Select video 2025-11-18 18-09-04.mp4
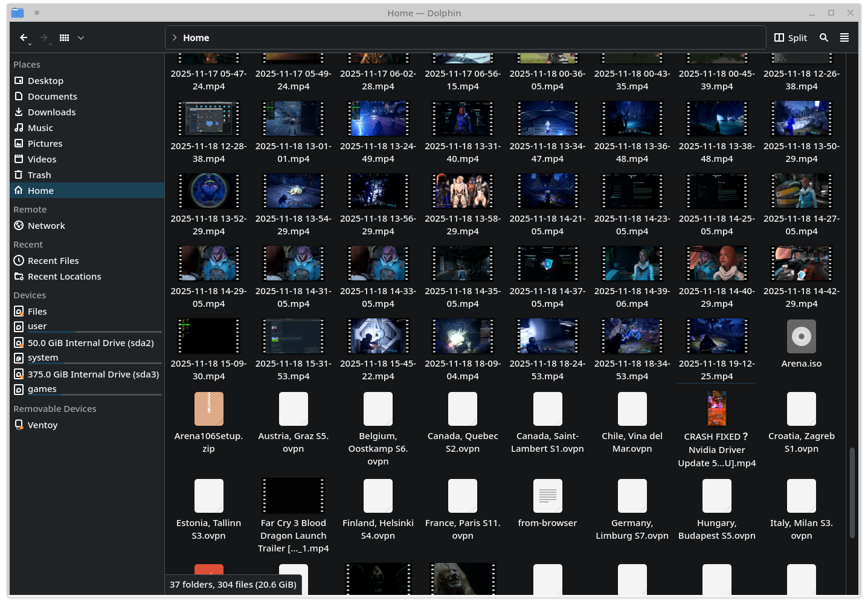This screenshot has height=607, width=868. click(463, 350)
